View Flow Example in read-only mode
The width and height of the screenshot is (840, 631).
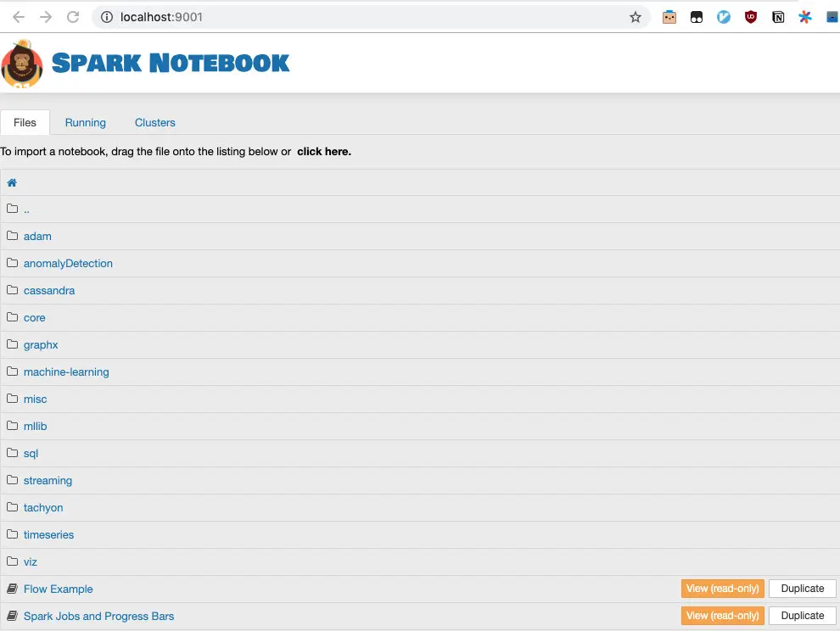tap(723, 589)
